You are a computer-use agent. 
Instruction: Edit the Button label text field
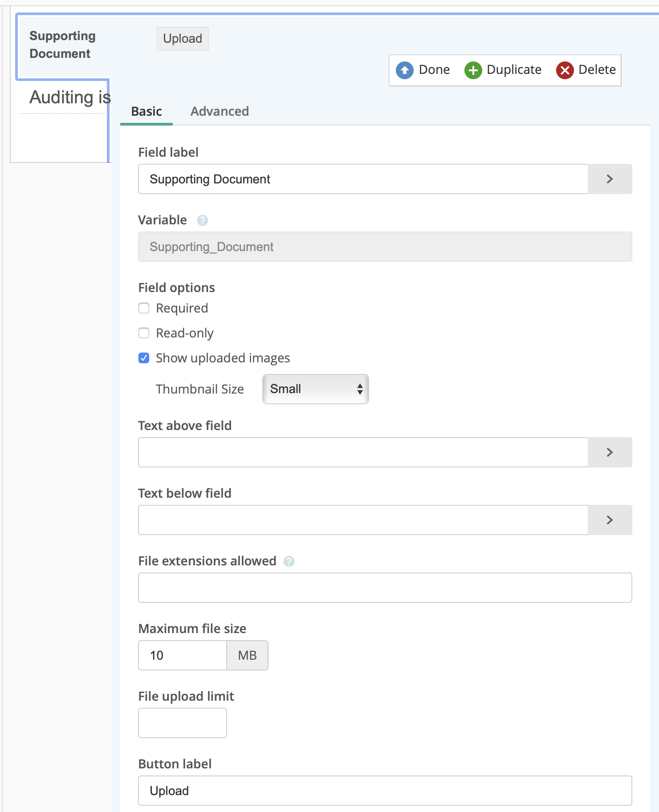pyautogui.click(x=385, y=791)
